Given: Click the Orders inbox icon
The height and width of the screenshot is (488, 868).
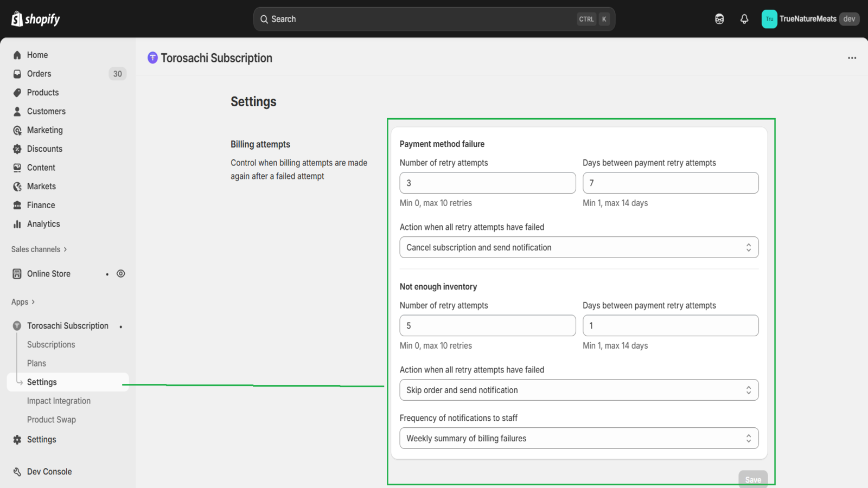Looking at the screenshot, I should [17, 74].
